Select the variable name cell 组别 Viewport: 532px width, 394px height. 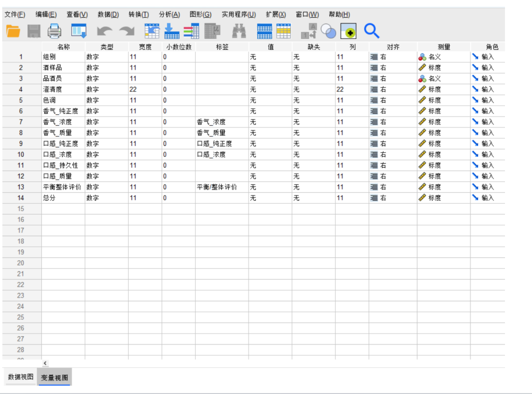click(x=63, y=57)
